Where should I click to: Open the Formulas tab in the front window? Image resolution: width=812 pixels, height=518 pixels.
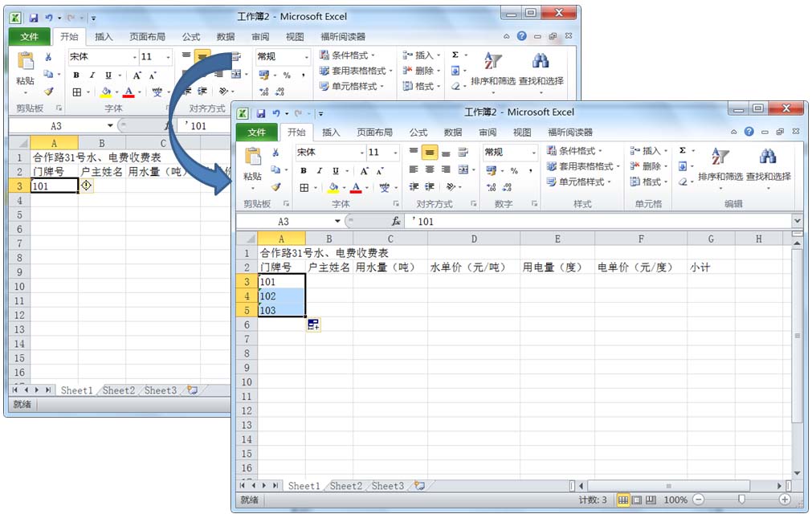click(418, 133)
